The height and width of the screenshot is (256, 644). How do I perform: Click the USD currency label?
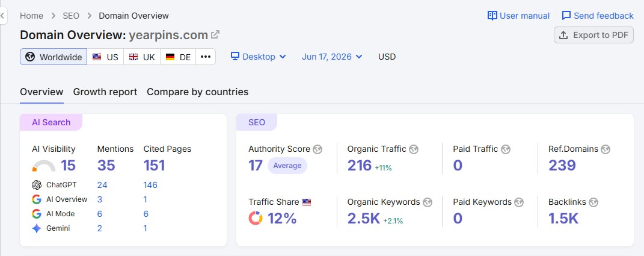coord(387,57)
